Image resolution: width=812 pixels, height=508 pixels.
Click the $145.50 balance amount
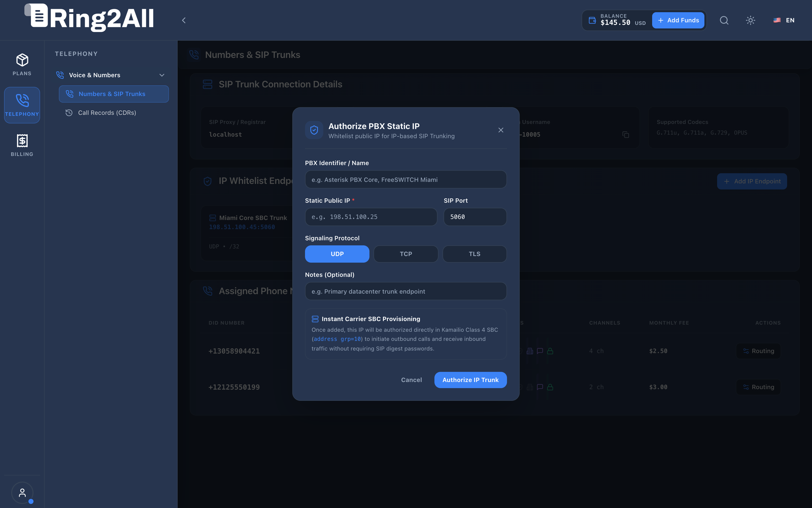pos(615,23)
